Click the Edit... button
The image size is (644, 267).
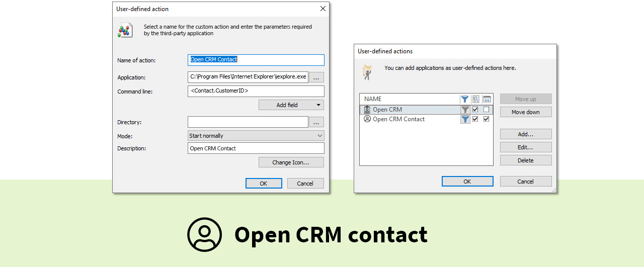click(x=525, y=147)
